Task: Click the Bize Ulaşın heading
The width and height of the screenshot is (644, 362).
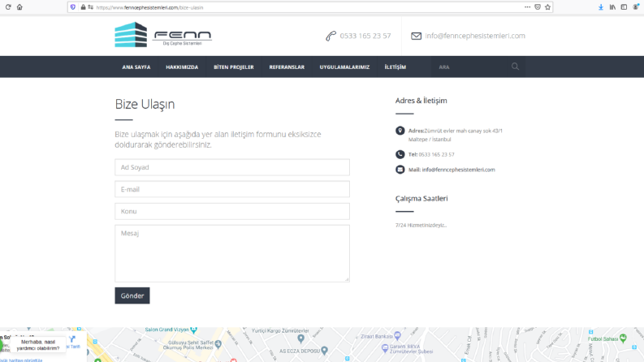Action: (x=145, y=104)
